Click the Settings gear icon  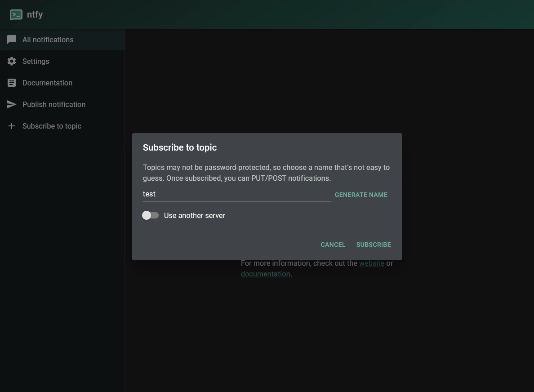point(12,61)
